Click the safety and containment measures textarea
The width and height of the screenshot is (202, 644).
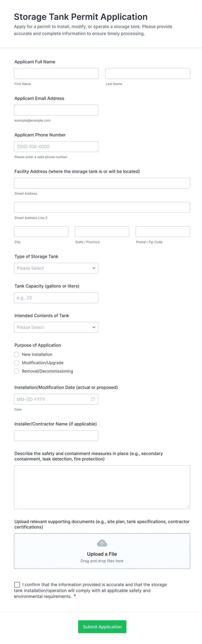(x=102, y=487)
